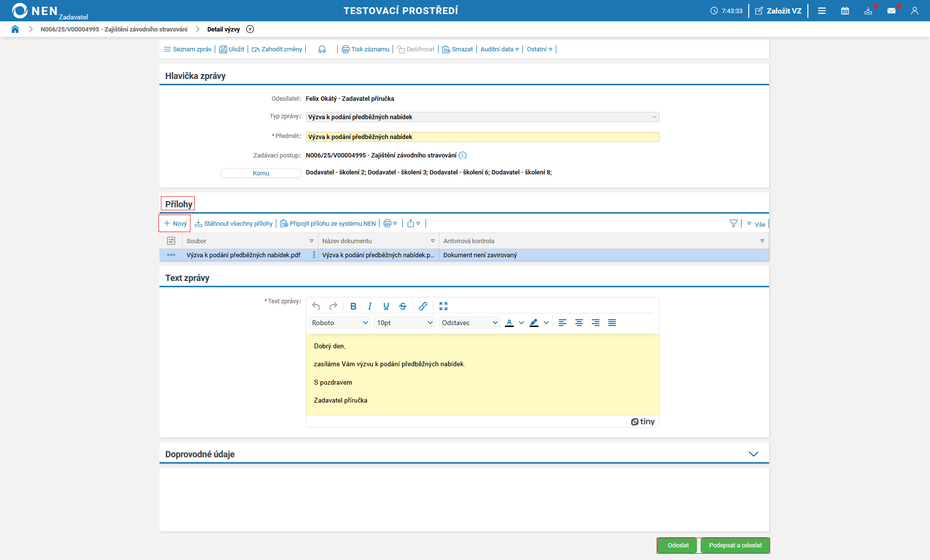Toggle bold formatting in editor
930x560 pixels.
[x=353, y=306]
